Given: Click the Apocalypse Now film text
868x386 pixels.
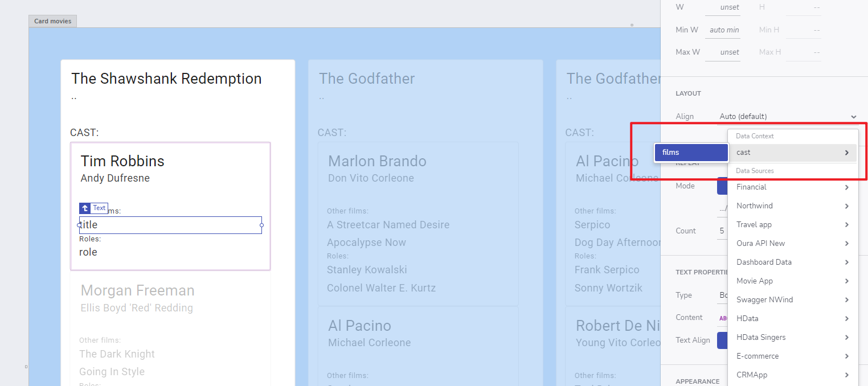Looking at the screenshot, I should point(366,243).
